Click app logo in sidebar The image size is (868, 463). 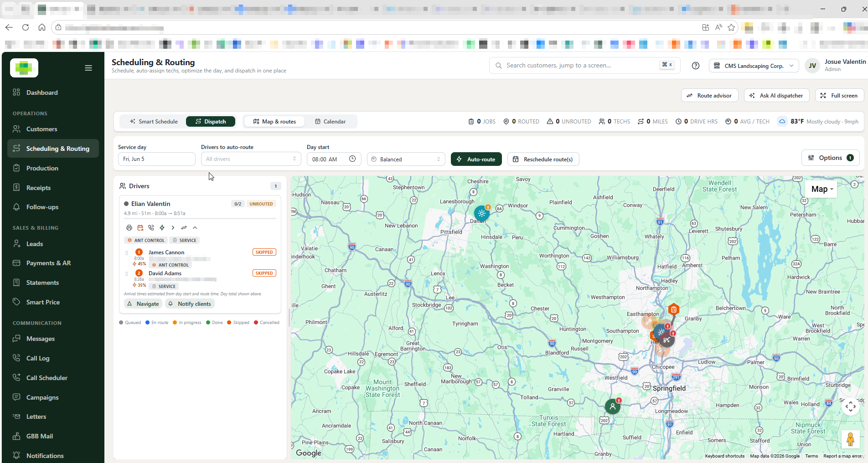pyautogui.click(x=24, y=68)
